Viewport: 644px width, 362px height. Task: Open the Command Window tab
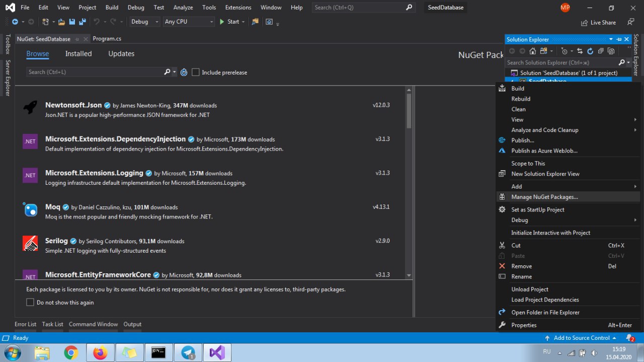[93, 324]
